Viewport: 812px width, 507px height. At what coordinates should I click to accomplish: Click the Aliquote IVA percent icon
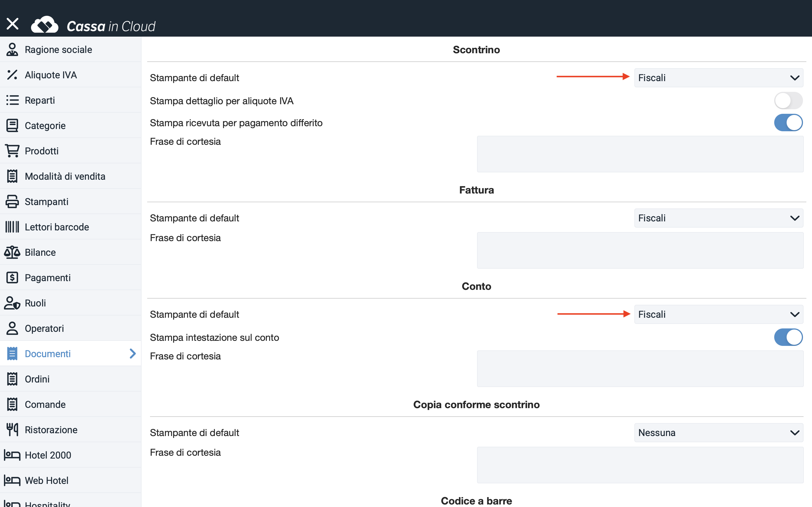tap(12, 75)
